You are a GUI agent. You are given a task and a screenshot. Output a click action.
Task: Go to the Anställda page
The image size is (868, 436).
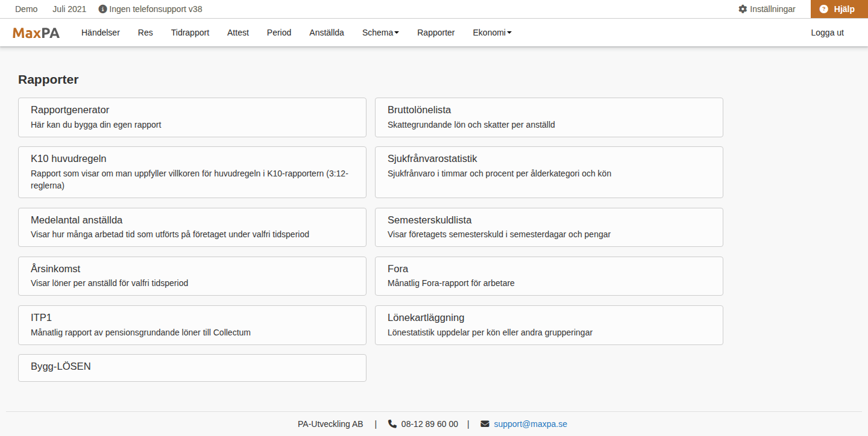click(327, 33)
